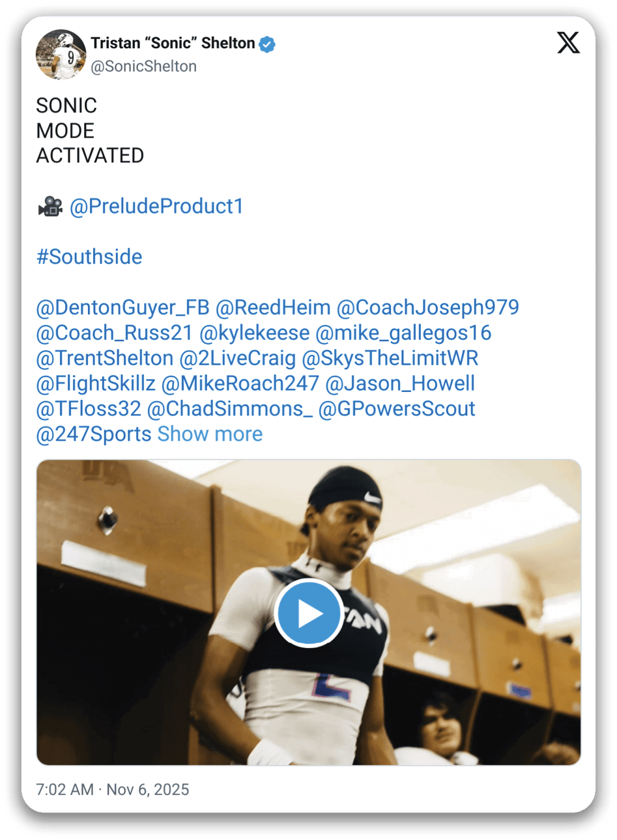Click the @MikeRoach247 mention
This screenshot has width=617, height=840.
point(240,384)
